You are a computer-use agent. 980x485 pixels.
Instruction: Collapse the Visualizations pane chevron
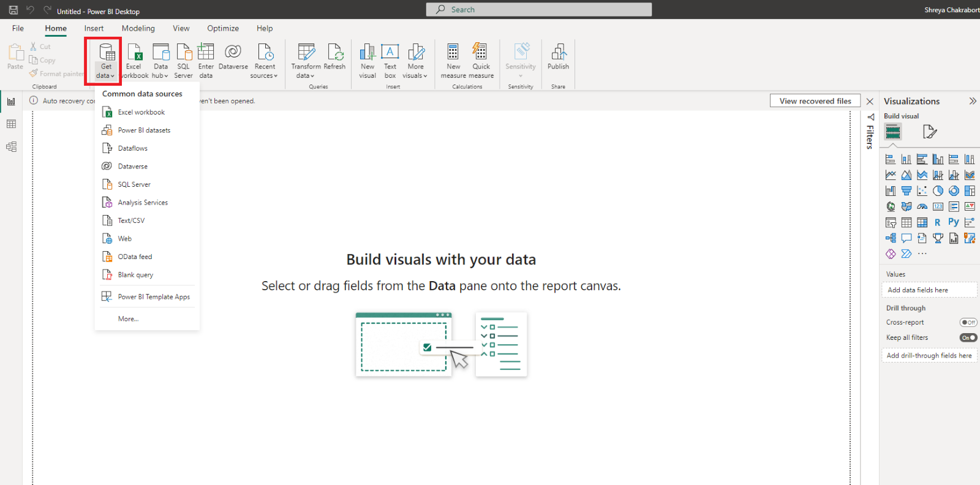point(973,101)
